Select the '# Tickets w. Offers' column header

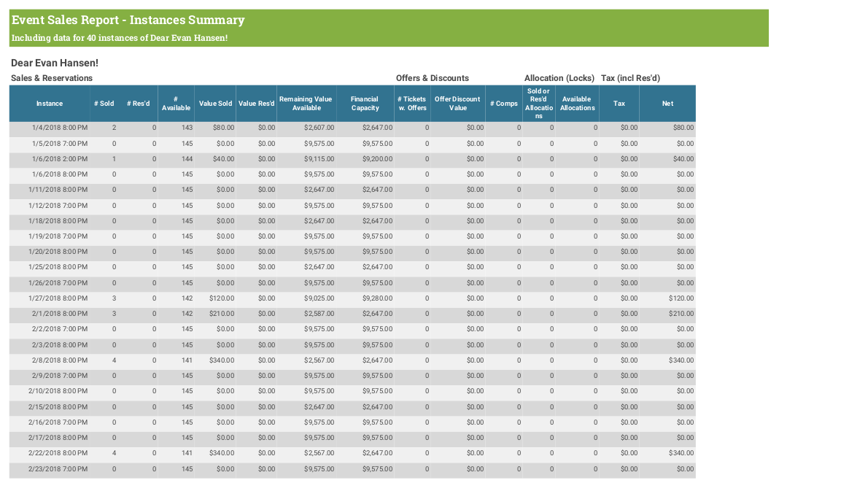[x=412, y=104]
